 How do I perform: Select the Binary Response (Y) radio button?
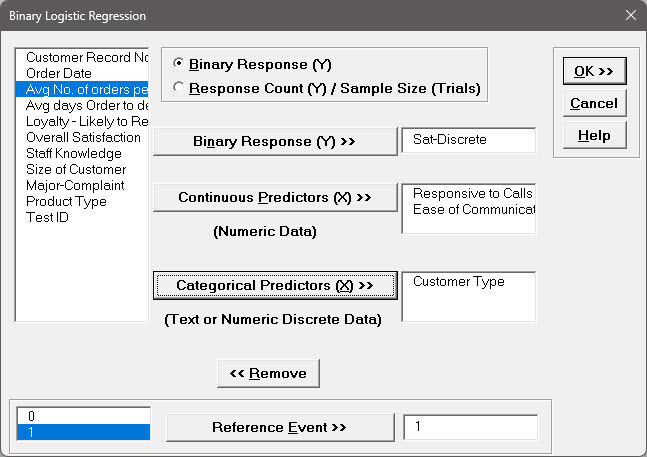(179, 65)
